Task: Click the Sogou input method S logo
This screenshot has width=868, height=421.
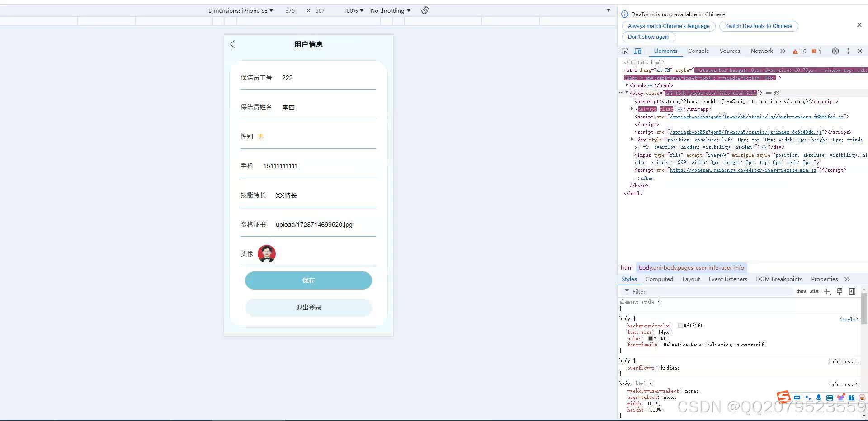Action: [783, 397]
